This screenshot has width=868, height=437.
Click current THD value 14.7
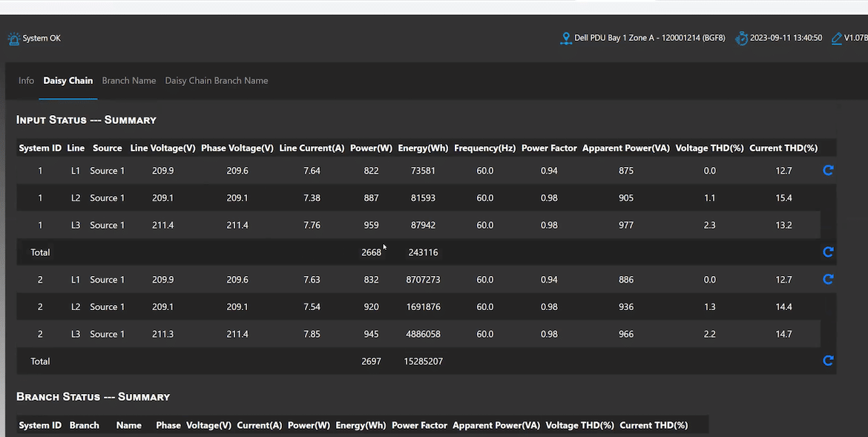pos(783,334)
